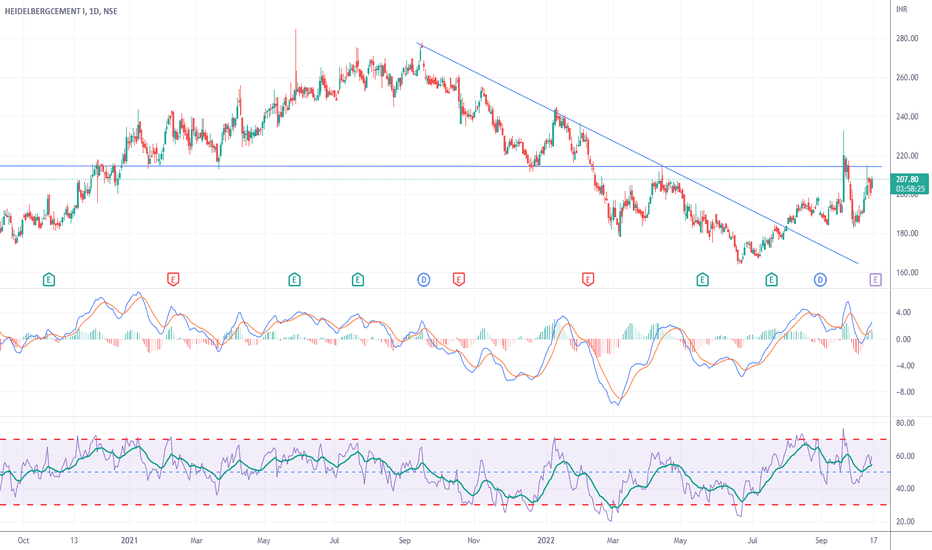Click the blue D dividend marker in September 2021

coord(423,279)
